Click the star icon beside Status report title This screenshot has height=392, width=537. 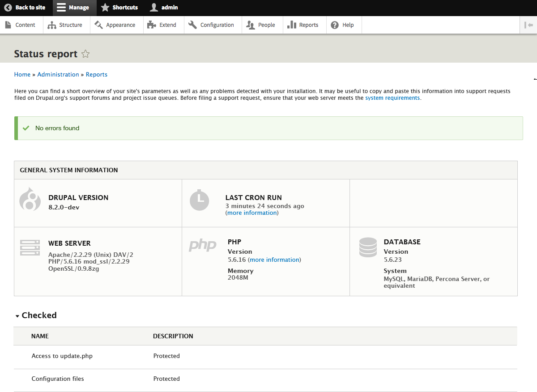click(85, 54)
